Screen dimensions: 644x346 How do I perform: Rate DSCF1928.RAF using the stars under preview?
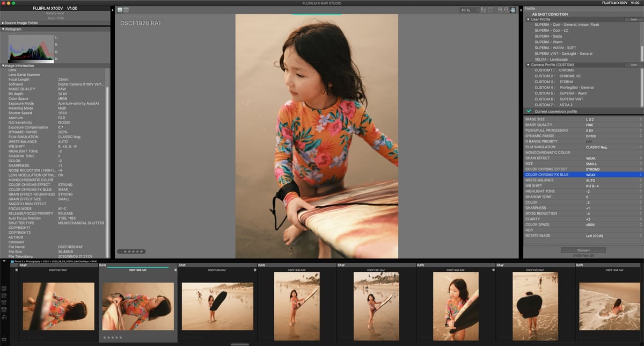[x=131, y=251]
